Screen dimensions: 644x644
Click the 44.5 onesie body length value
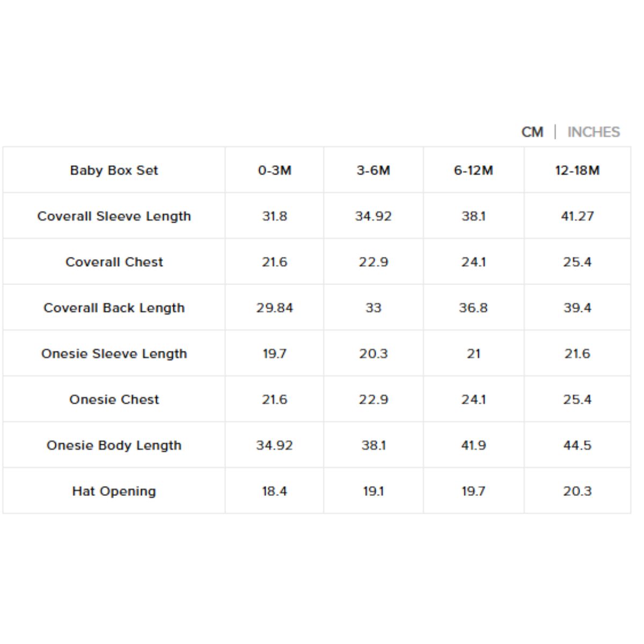(577, 445)
